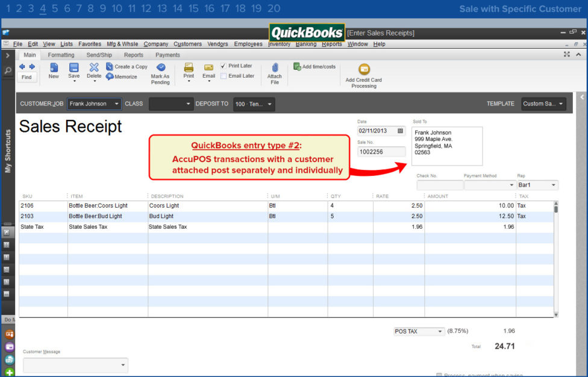Click the Check No. field

(440, 185)
